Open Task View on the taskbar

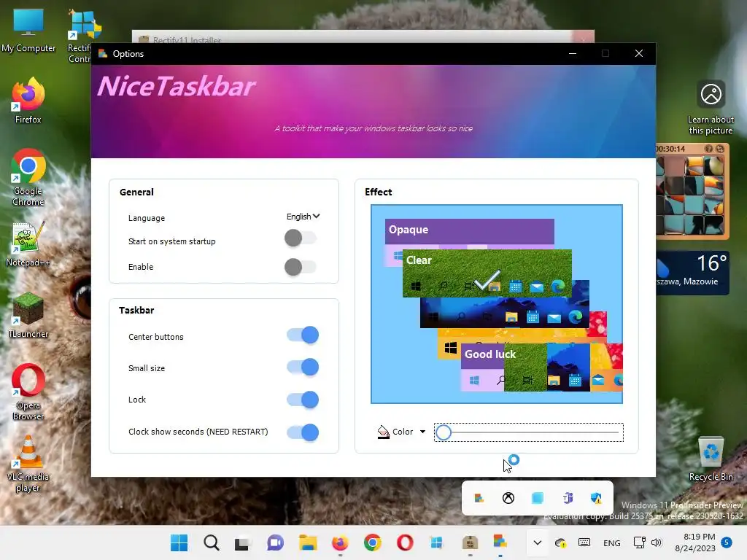tap(242, 542)
